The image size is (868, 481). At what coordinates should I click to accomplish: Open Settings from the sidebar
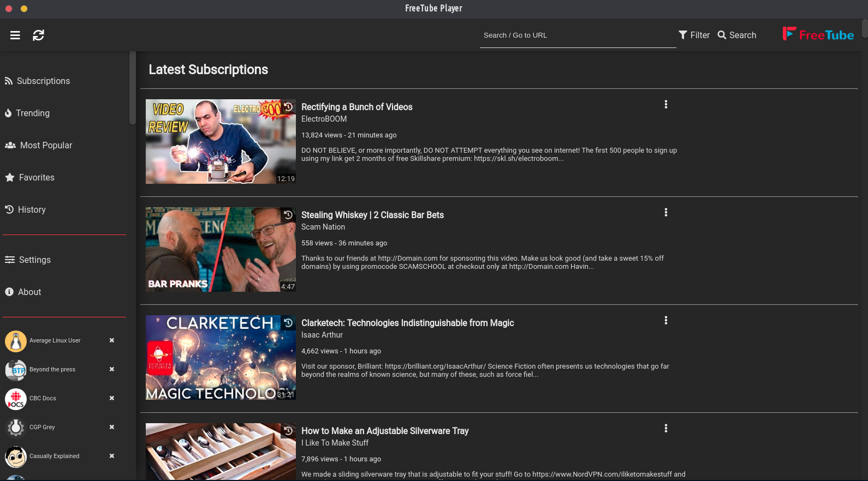pos(34,260)
